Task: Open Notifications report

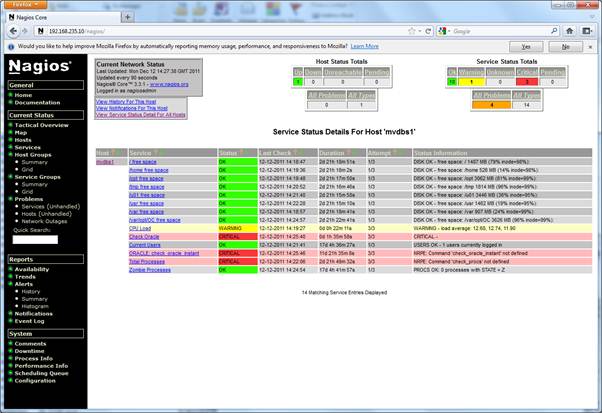Action: [x=33, y=314]
